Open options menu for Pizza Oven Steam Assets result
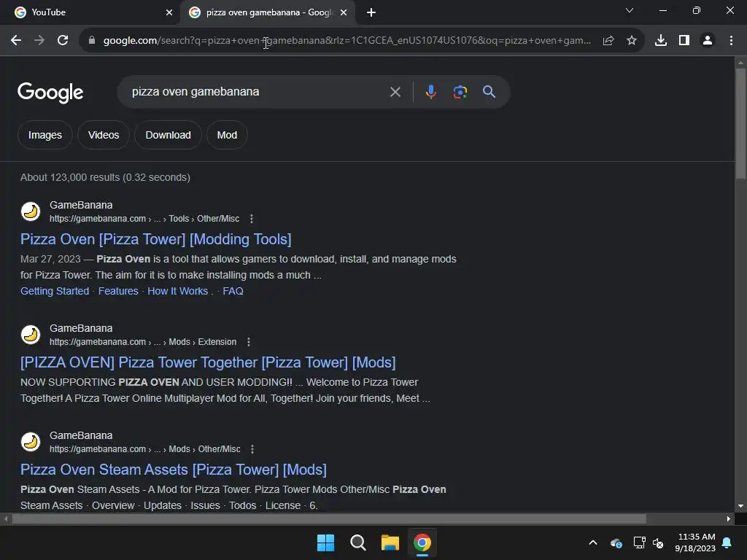 point(252,449)
